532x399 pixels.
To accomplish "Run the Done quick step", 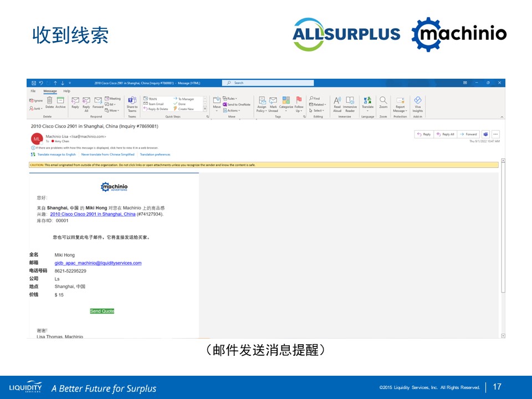I will (180, 104).
